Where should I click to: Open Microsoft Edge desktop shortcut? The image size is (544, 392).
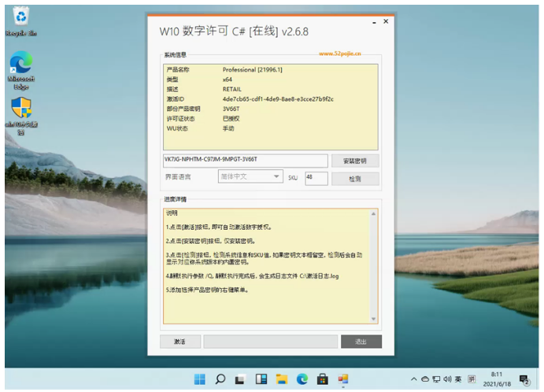(20, 70)
